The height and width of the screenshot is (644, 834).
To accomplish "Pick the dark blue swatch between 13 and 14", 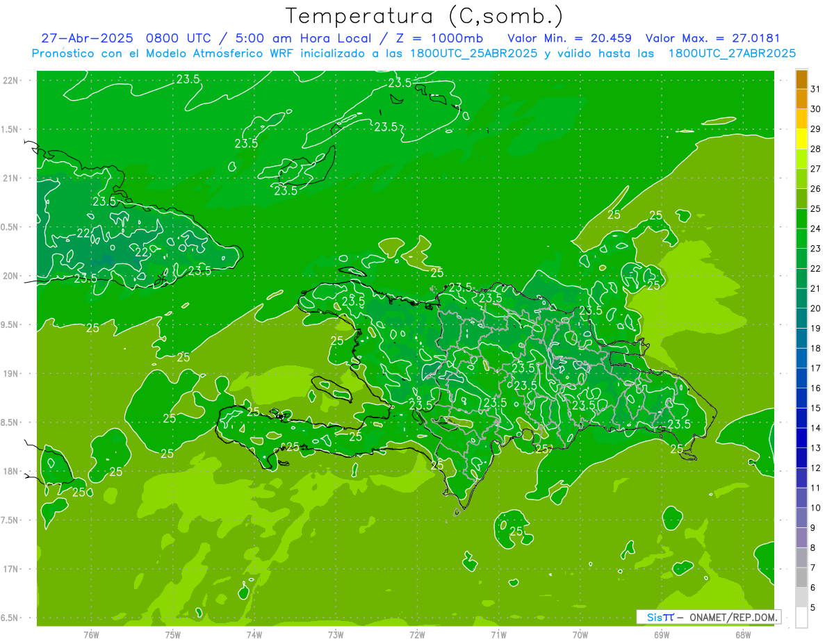I will [x=801, y=438].
